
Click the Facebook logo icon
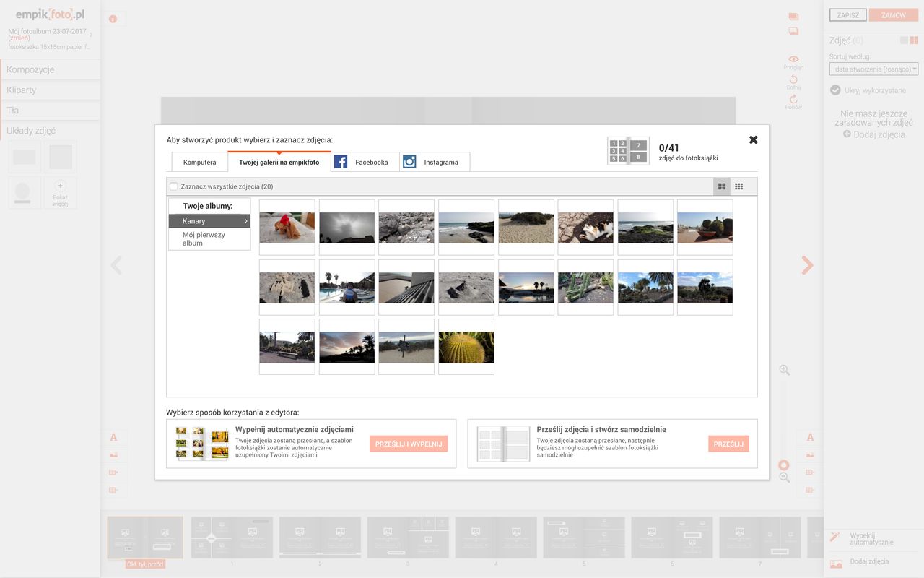340,162
